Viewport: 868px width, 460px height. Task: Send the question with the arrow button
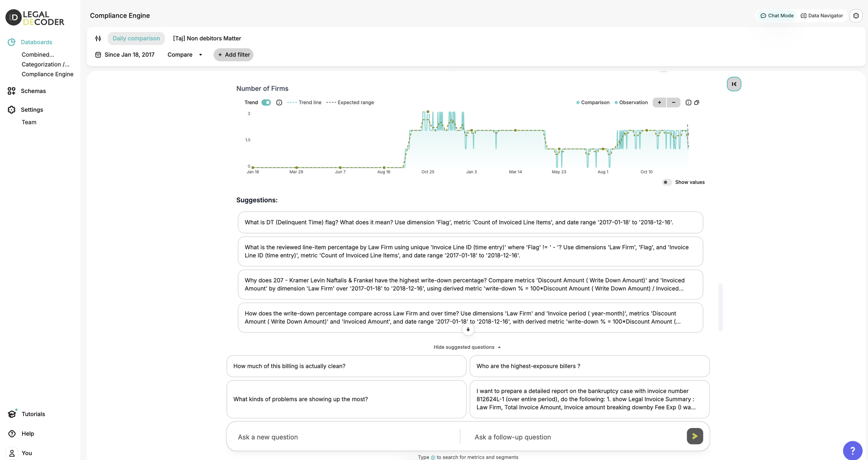[695, 436]
